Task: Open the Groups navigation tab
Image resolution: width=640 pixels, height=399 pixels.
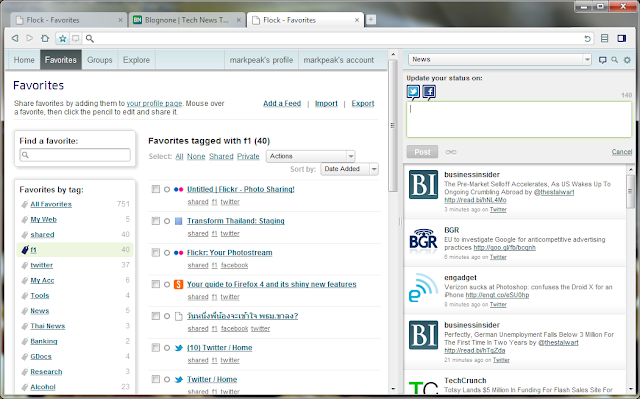Action: pos(100,60)
